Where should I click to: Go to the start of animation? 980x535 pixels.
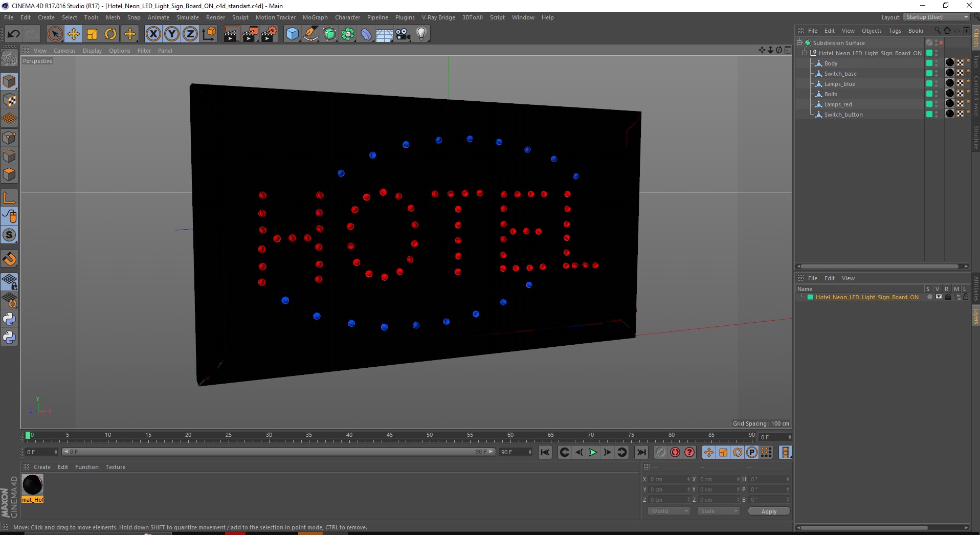(x=545, y=452)
